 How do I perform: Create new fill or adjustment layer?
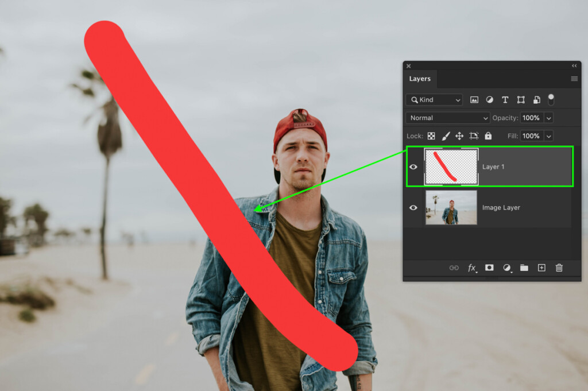(507, 268)
